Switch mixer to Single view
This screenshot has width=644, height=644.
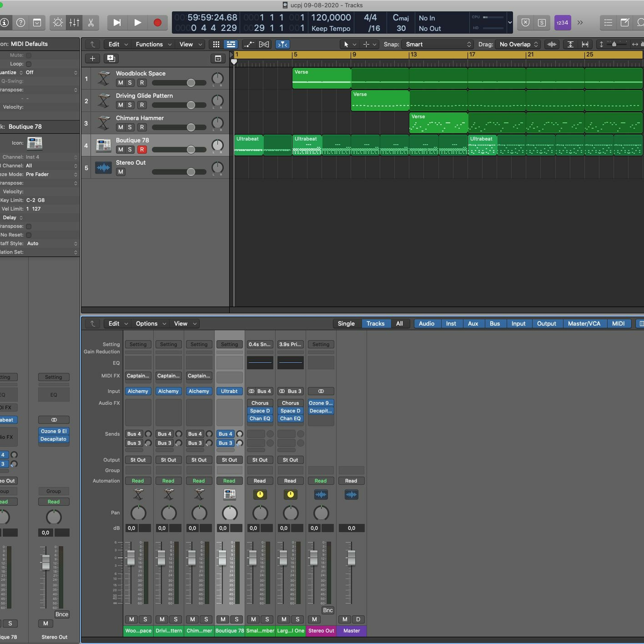pos(346,324)
